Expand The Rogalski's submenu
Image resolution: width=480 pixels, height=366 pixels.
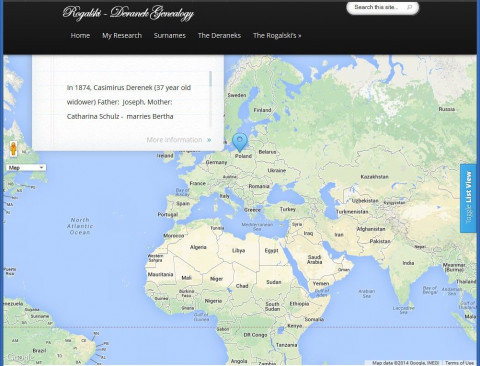point(277,36)
